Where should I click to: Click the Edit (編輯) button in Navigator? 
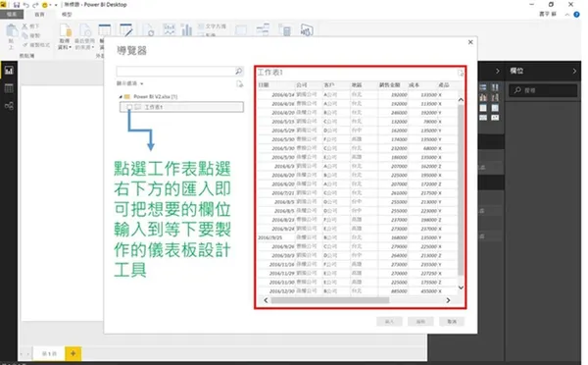pyautogui.click(x=420, y=322)
